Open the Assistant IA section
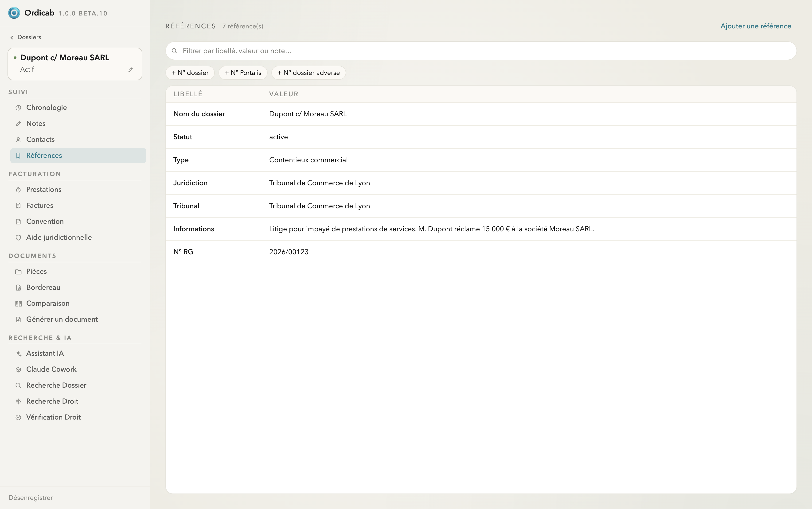The image size is (812, 509). click(x=78, y=353)
